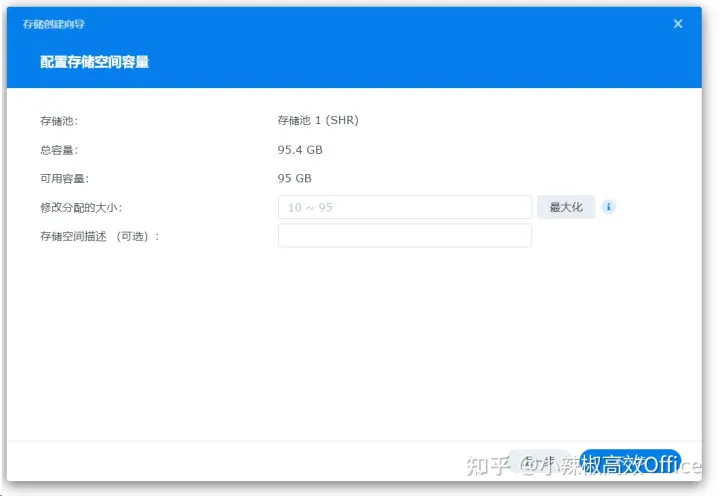720x496 pixels.
Task: Focus the 存储空间描述 text field
Action: (405, 236)
